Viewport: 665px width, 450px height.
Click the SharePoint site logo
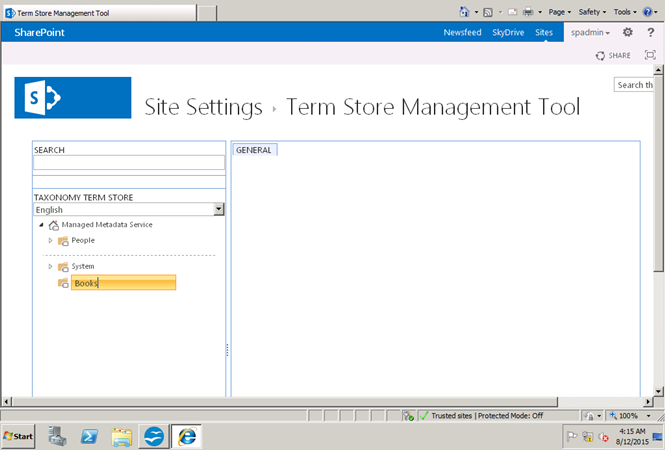73,98
